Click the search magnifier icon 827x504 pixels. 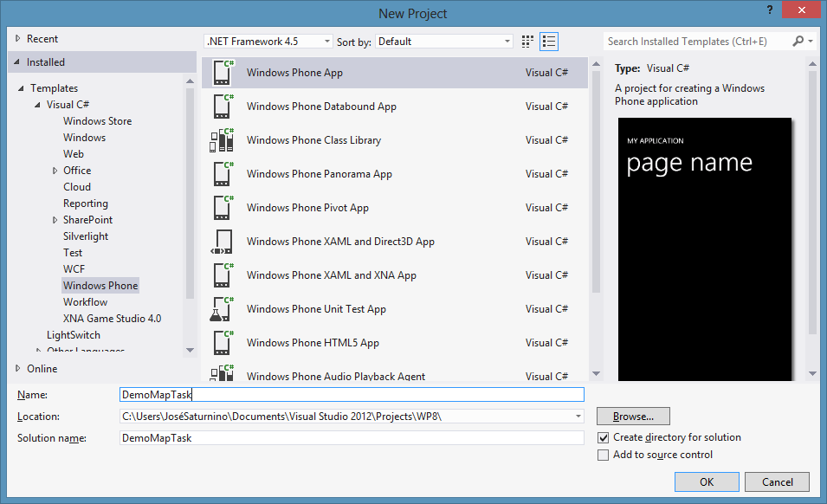tap(798, 42)
